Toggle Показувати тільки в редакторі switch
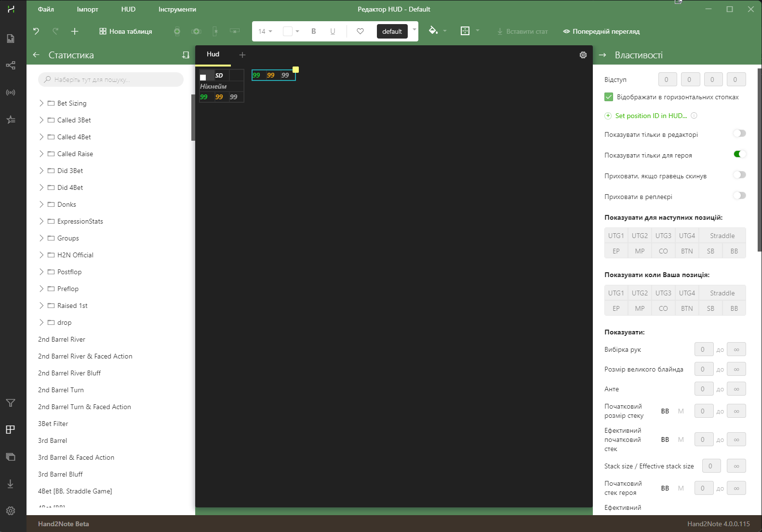This screenshot has height=532, width=762. [739, 133]
